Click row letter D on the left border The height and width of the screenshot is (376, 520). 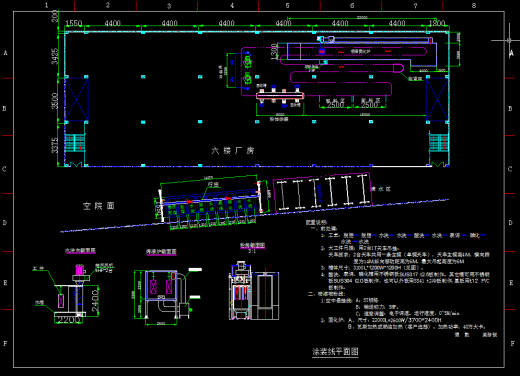(5, 222)
